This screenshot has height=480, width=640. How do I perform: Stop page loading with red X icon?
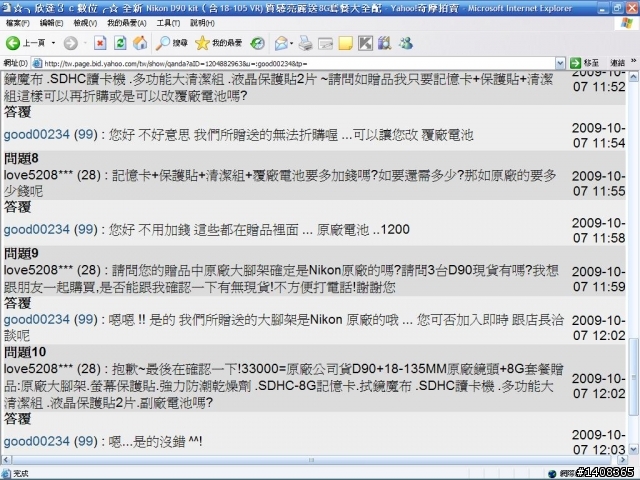click(x=100, y=43)
